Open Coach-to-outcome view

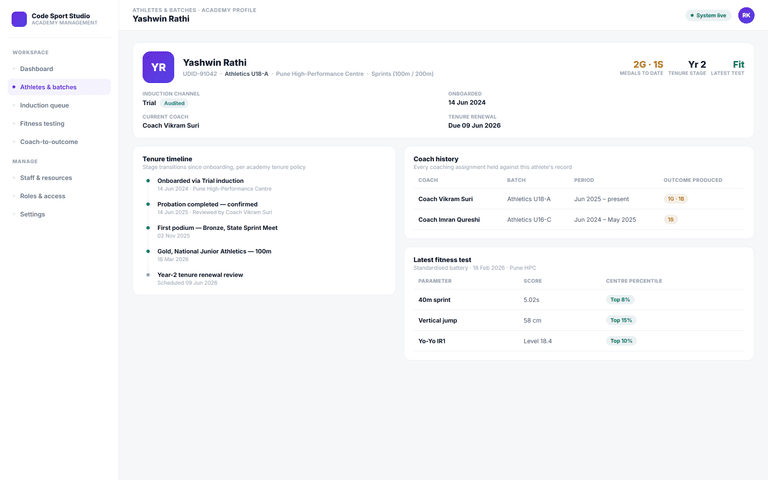(x=59, y=142)
